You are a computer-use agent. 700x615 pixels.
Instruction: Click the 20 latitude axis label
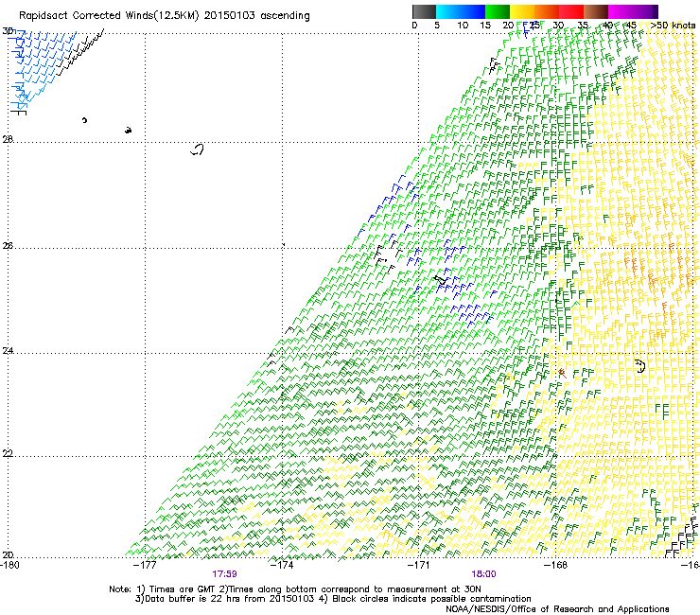tap(8, 554)
